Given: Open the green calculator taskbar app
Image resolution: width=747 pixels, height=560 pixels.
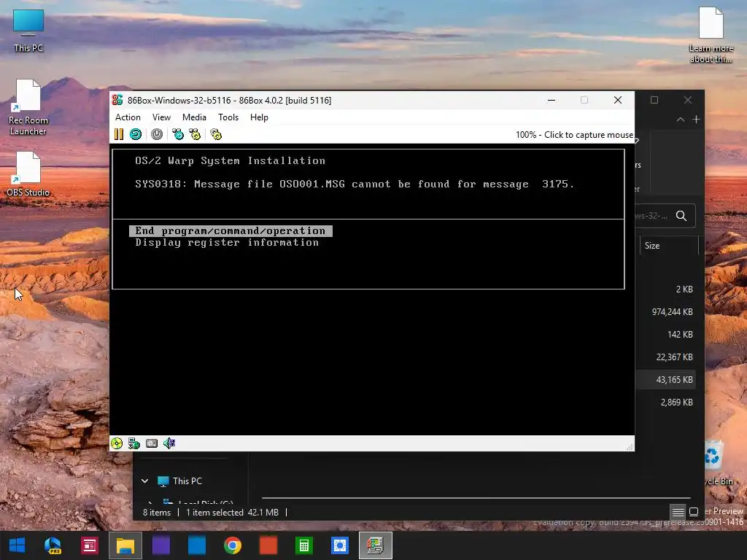Looking at the screenshot, I should [x=304, y=545].
